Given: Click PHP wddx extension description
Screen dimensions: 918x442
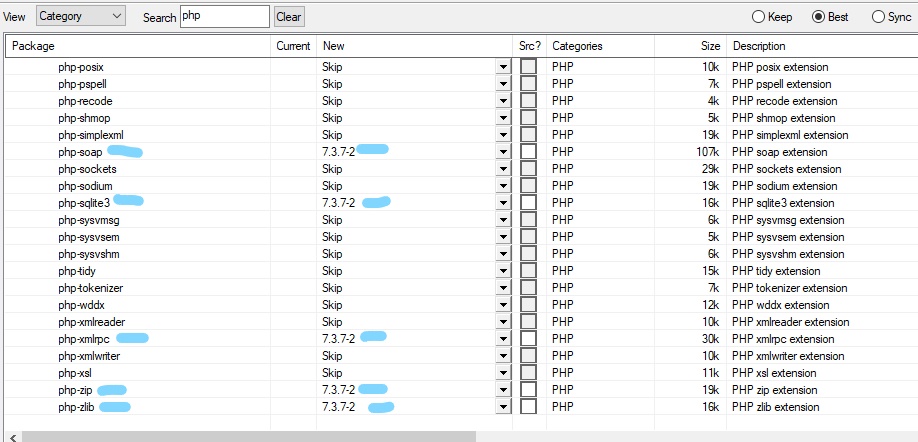Looking at the screenshot, I should coord(780,304).
